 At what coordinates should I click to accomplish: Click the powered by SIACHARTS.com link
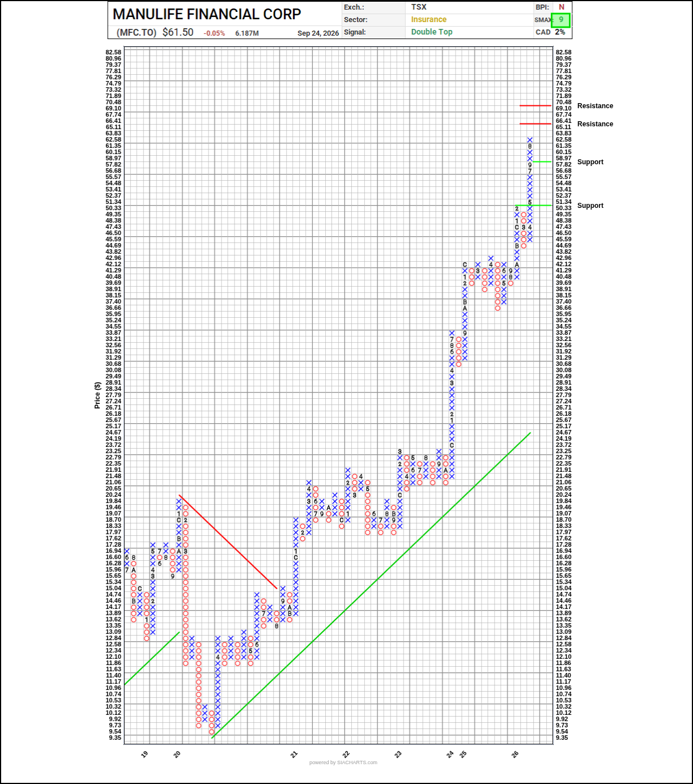[343, 762]
